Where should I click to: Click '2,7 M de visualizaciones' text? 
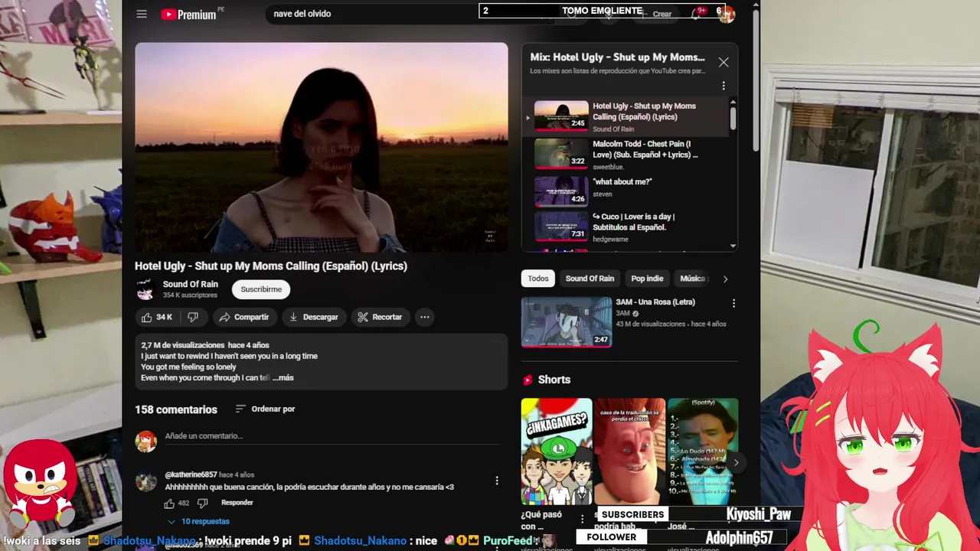(x=182, y=345)
